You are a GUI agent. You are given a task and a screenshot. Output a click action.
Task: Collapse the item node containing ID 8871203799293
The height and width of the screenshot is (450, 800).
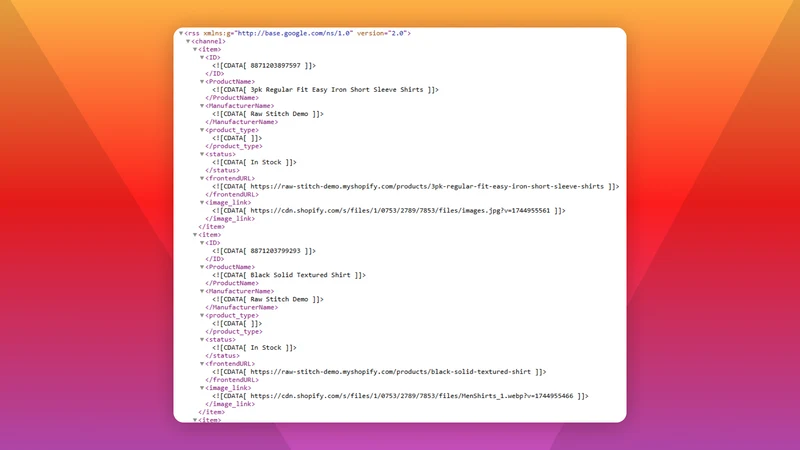pos(195,235)
